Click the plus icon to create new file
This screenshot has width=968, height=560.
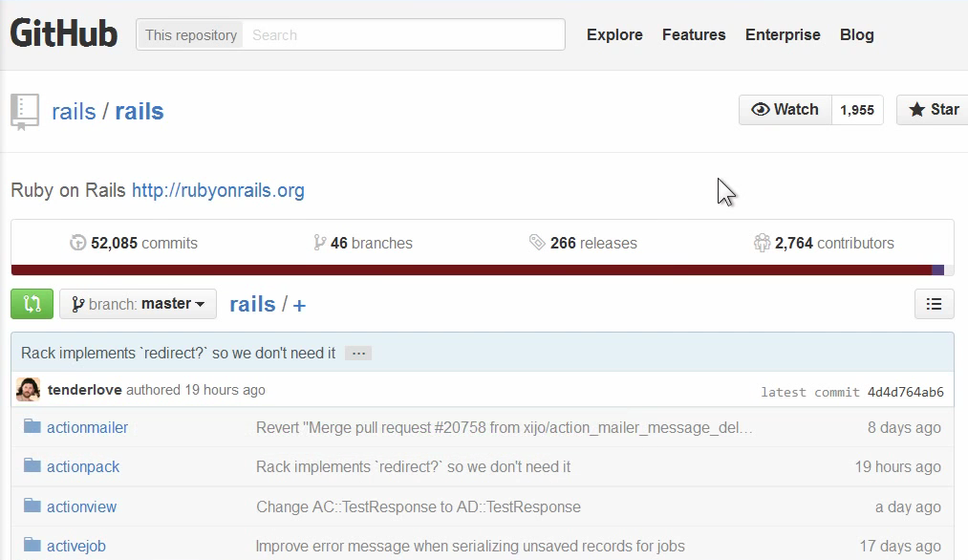pyautogui.click(x=299, y=305)
